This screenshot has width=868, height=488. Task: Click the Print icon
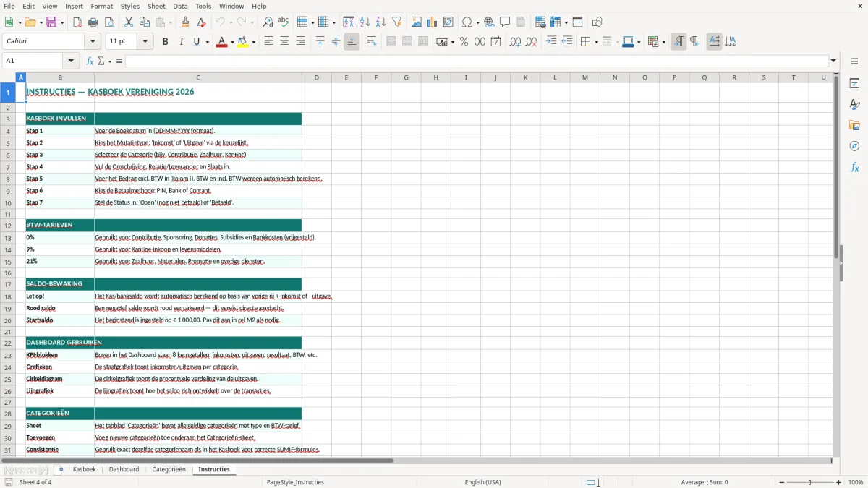pyautogui.click(x=93, y=22)
